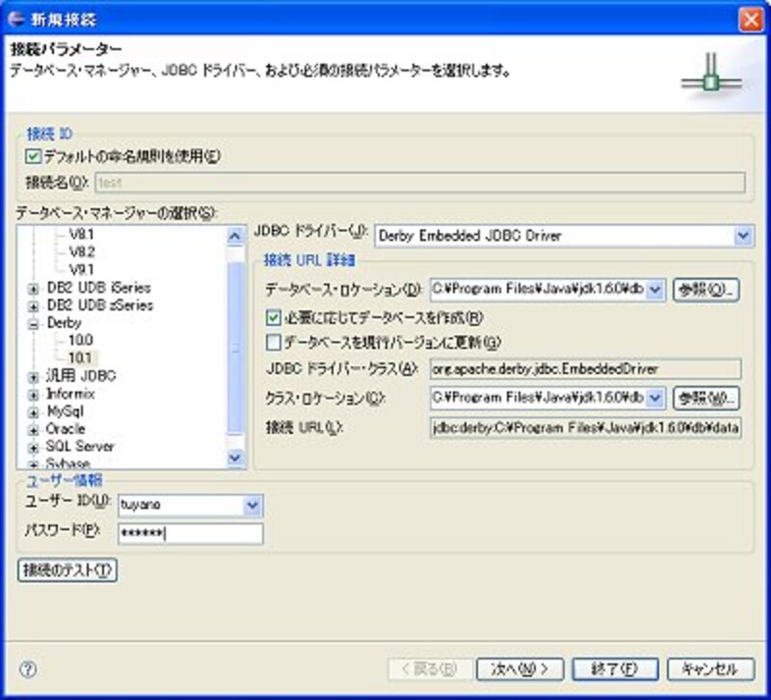Click inside the パスワード field
The height and width of the screenshot is (700, 771).
click(190, 533)
